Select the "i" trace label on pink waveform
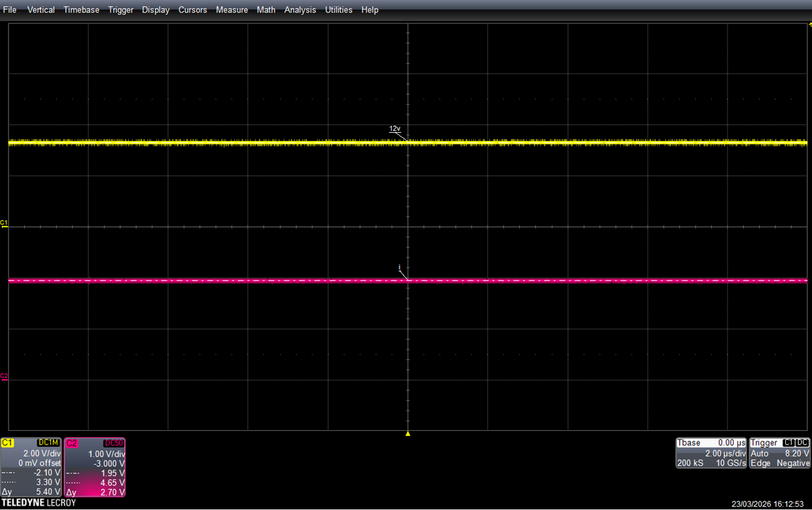Viewport: 812px width, 510px height. click(x=399, y=267)
